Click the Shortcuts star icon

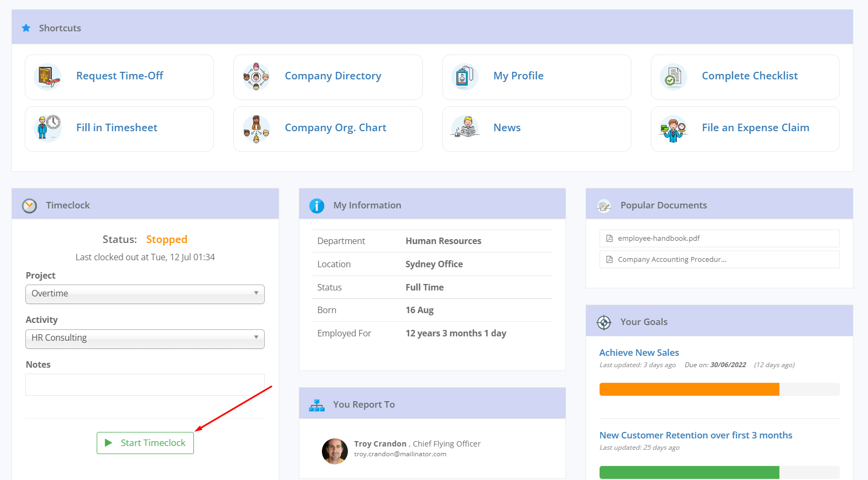tap(26, 28)
